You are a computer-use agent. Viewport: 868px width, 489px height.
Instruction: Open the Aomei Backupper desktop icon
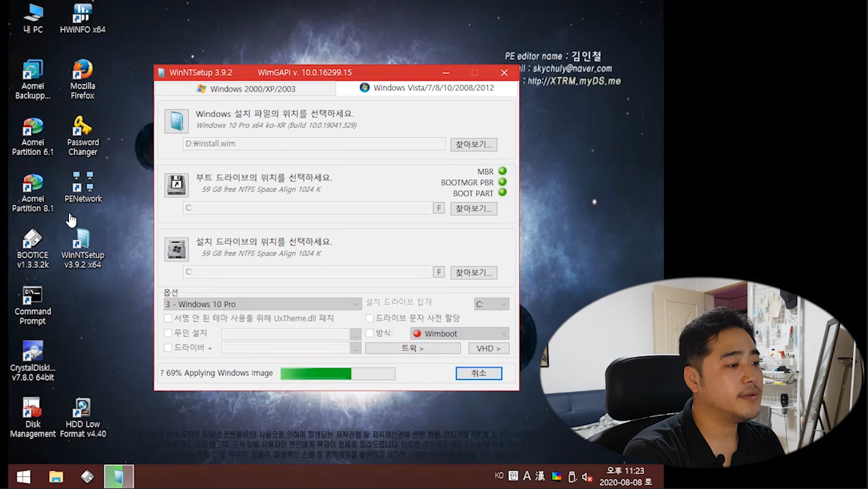click(x=33, y=80)
